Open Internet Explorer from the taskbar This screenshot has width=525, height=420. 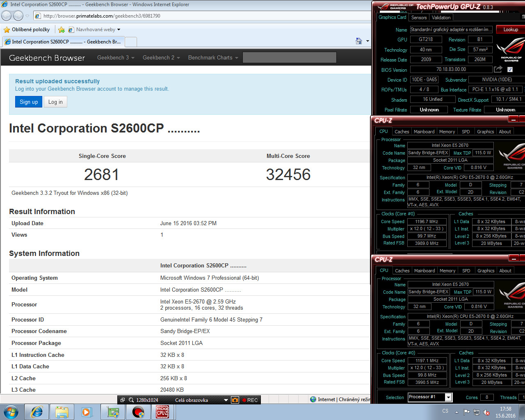click(37, 412)
